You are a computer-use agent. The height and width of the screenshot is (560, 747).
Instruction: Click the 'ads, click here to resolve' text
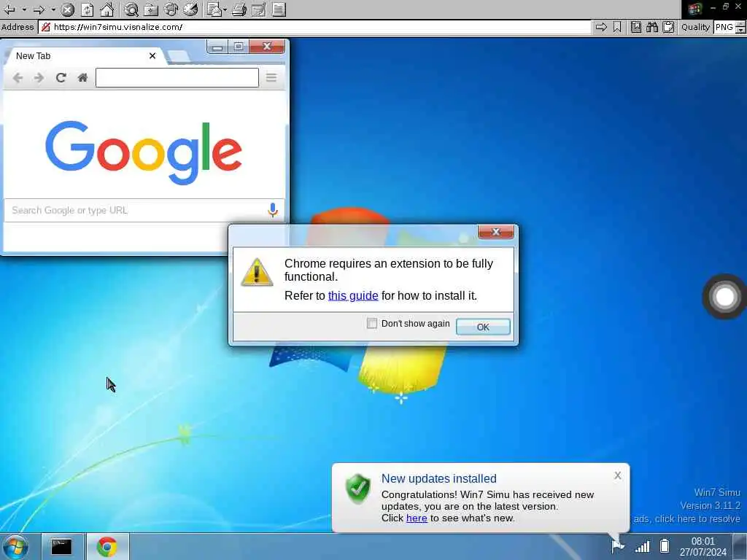pyautogui.click(x=686, y=518)
